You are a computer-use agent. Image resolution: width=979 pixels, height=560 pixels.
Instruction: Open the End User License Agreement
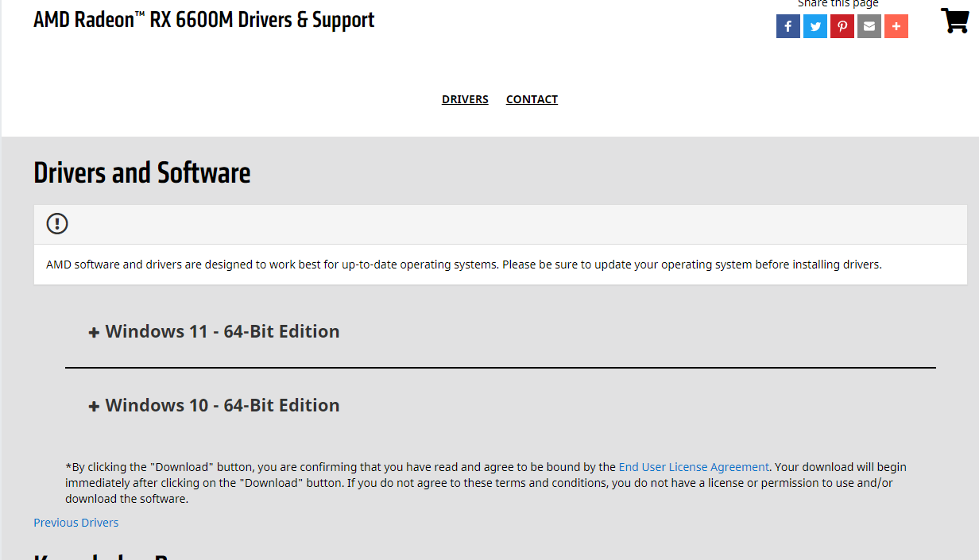[x=694, y=467]
